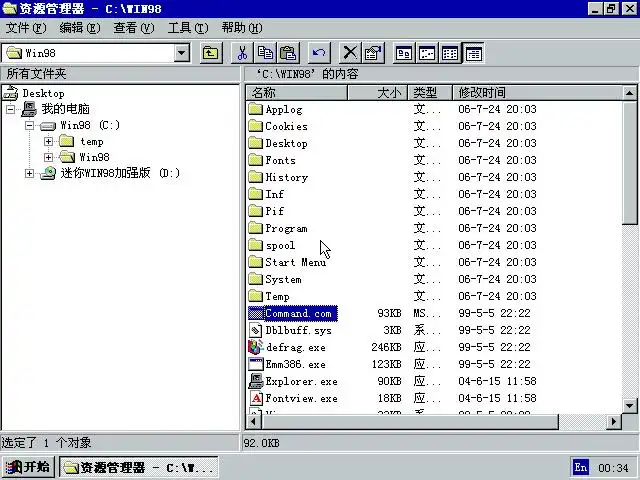The height and width of the screenshot is (480, 640).
Task: Click the file list scroll-up arrow
Action: click(x=629, y=93)
